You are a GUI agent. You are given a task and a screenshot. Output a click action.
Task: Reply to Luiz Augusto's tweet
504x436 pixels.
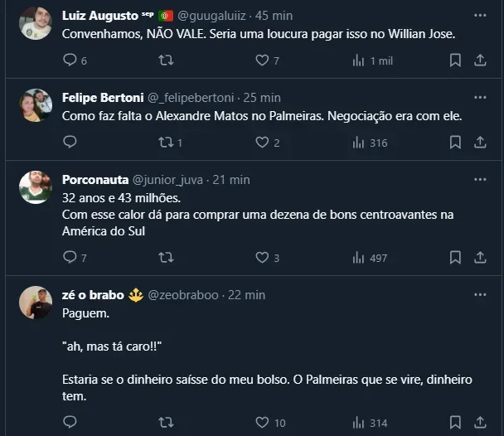click(70, 61)
